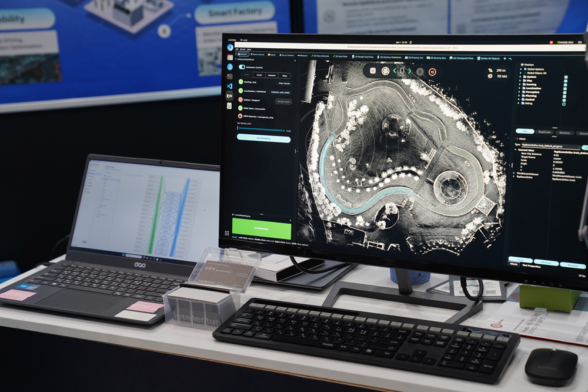The height and width of the screenshot is (392, 588).
Task: Open the Help icon in the dock
Action: [x=230, y=67]
